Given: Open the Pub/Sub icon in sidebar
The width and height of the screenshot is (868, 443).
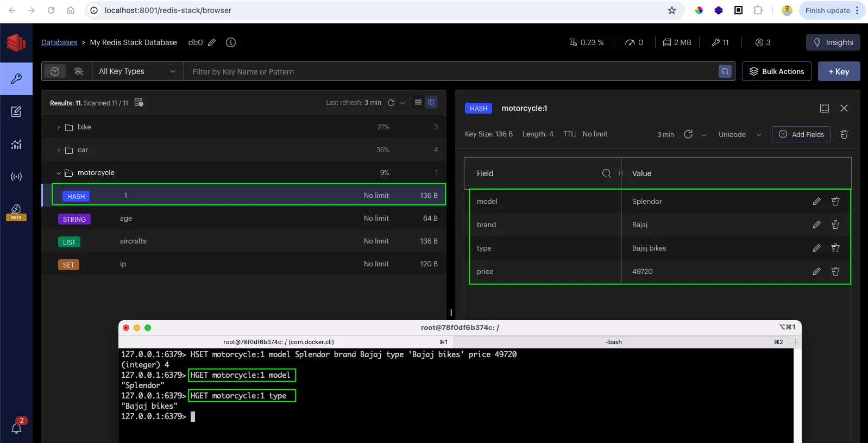Looking at the screenshot, I should (x=16, y=177).
